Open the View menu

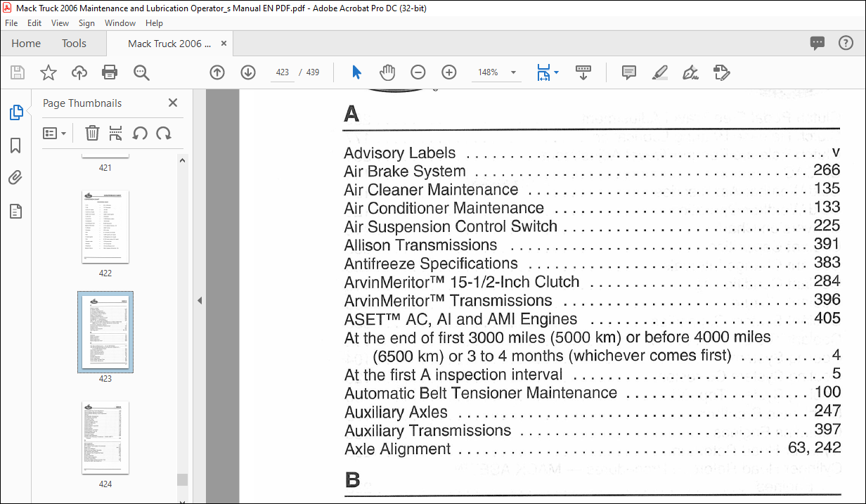point(60,23)
